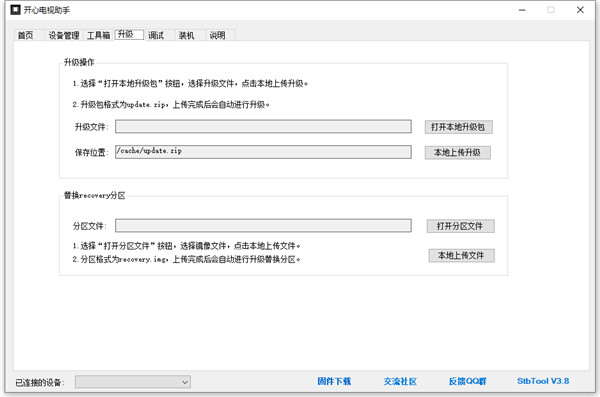600x397 pixels.
Task: Go to the 调试 tab
Action: pos(156,35)
